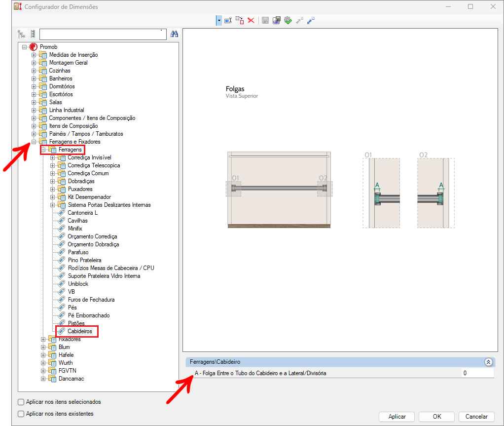Click the blue import arrow icon
This screenshot has height=426, width=504.
311,21
